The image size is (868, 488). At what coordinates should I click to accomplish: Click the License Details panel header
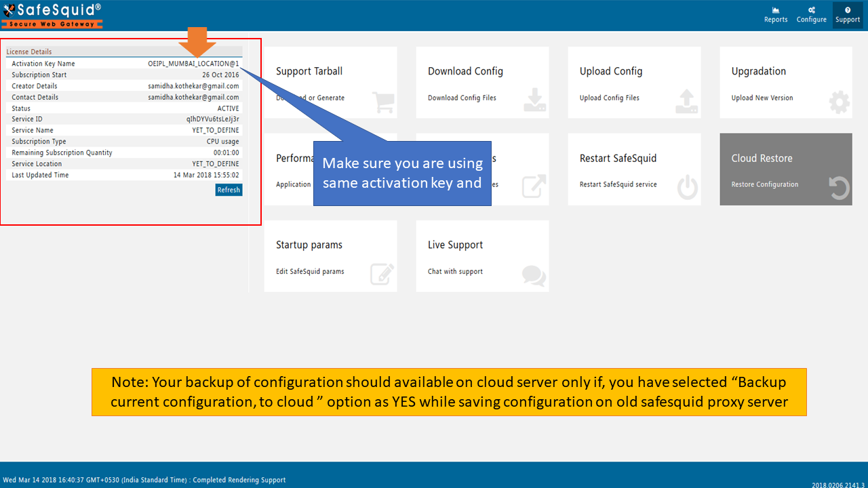(x=123, y=52)
